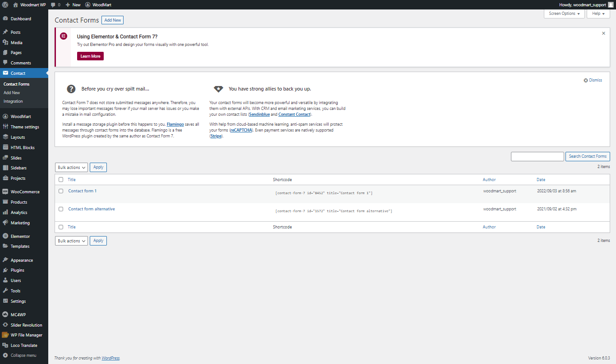Click the WooCommerce icon in sidebar
This screenshot has width=616, height=364.
coord(5,192)
